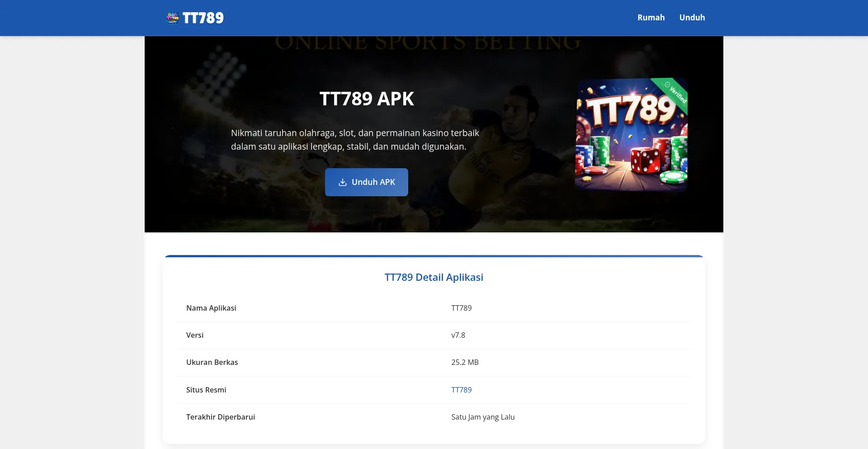Click the Satu Jam yang Lalu value
Viewport: 868px width, 449px height.
tap(483, 417)
